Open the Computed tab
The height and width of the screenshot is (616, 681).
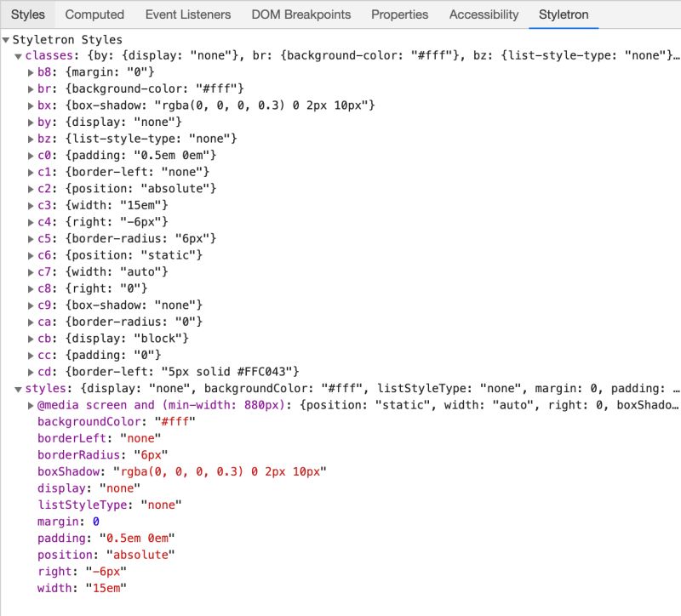pos(94,14)
